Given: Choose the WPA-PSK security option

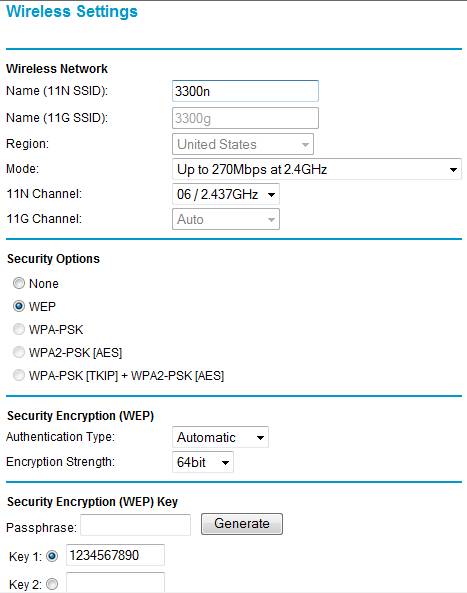Looking at the screenshot, I should click(x=19, y=329).
